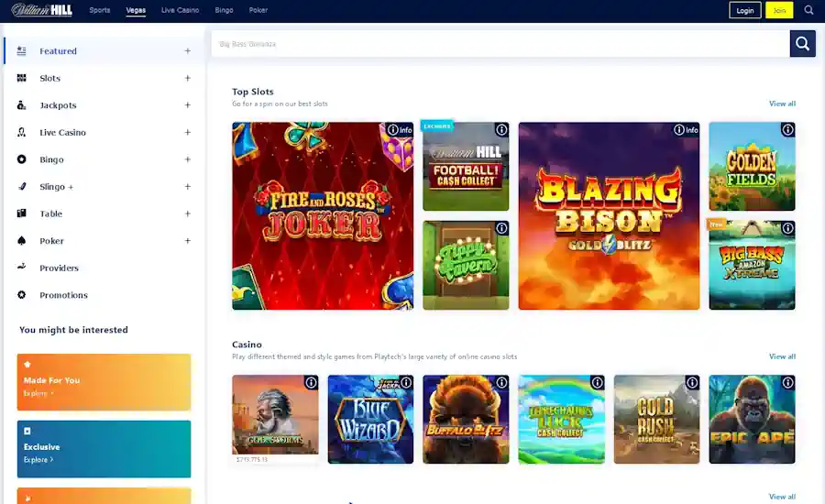The height and width of the screenshot is (504, 825).
Task: Open the Sports tab
Action: (99, 10)
